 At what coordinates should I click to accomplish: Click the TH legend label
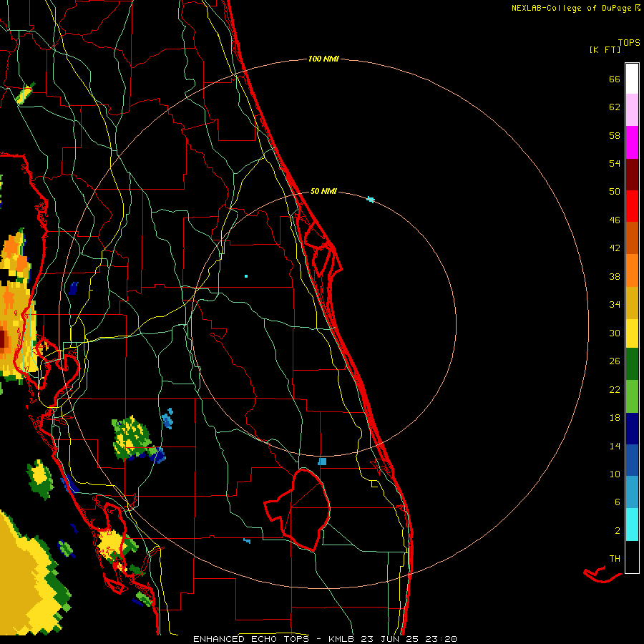click(x=615, y=559)
